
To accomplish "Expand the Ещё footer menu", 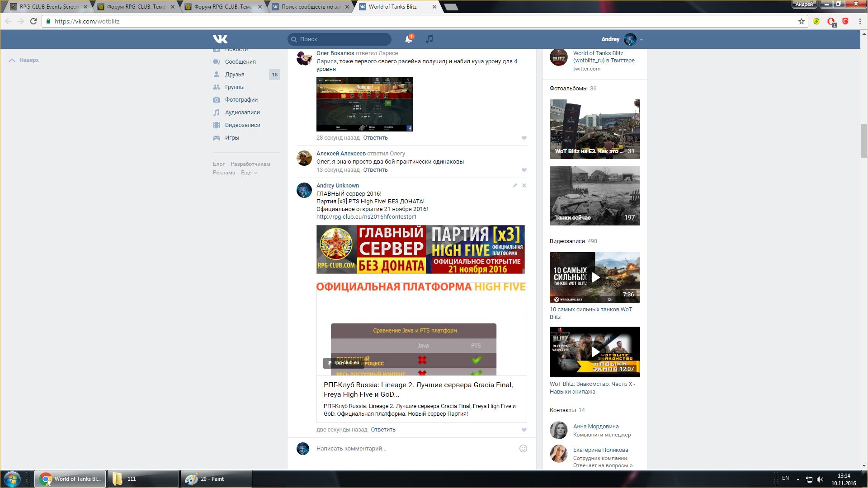I will [x=249, y=173].
